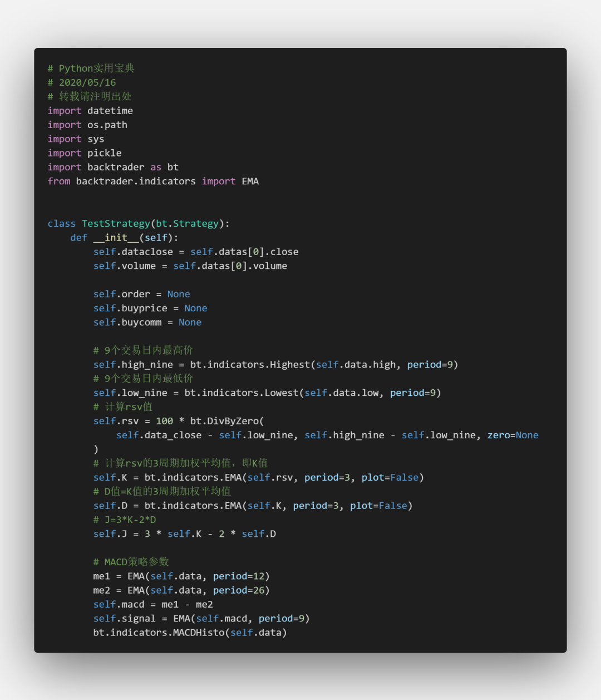Click the pickle module name

point(104,153)
